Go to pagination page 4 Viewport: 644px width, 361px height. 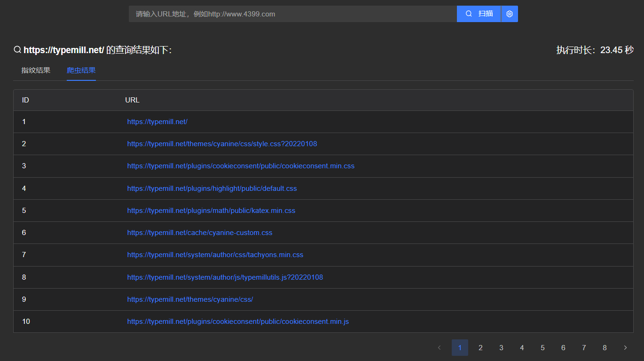coord(522,348)
